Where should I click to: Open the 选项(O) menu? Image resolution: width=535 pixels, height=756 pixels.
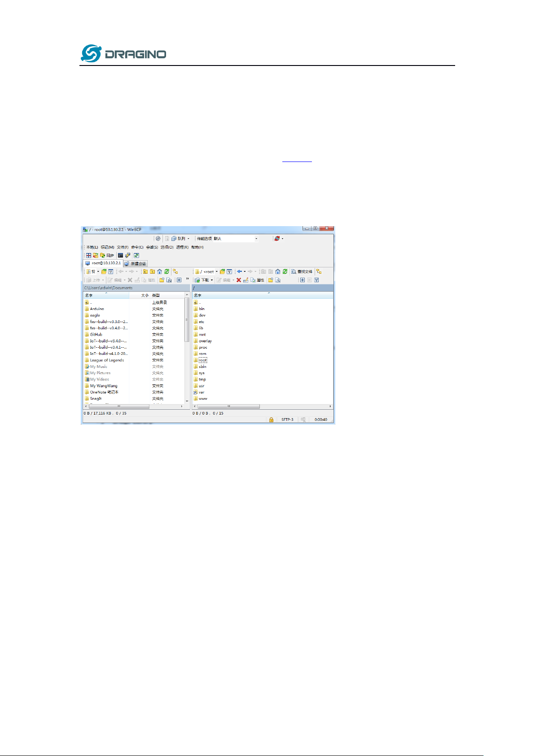[167, 247]
